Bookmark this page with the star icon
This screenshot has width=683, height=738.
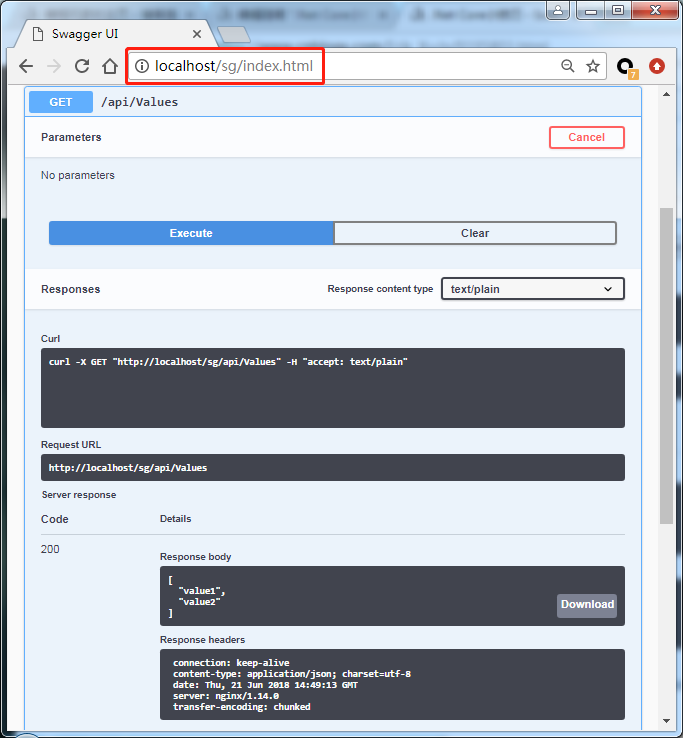593,66
